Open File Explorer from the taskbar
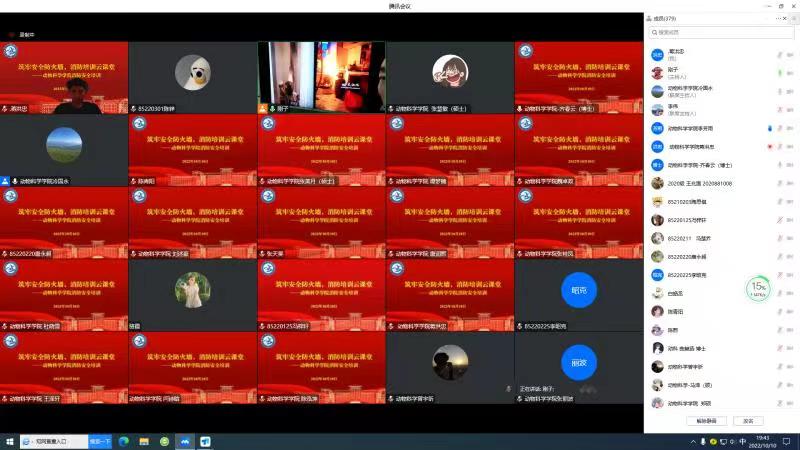800x450 pixels. tap(144, 441)
